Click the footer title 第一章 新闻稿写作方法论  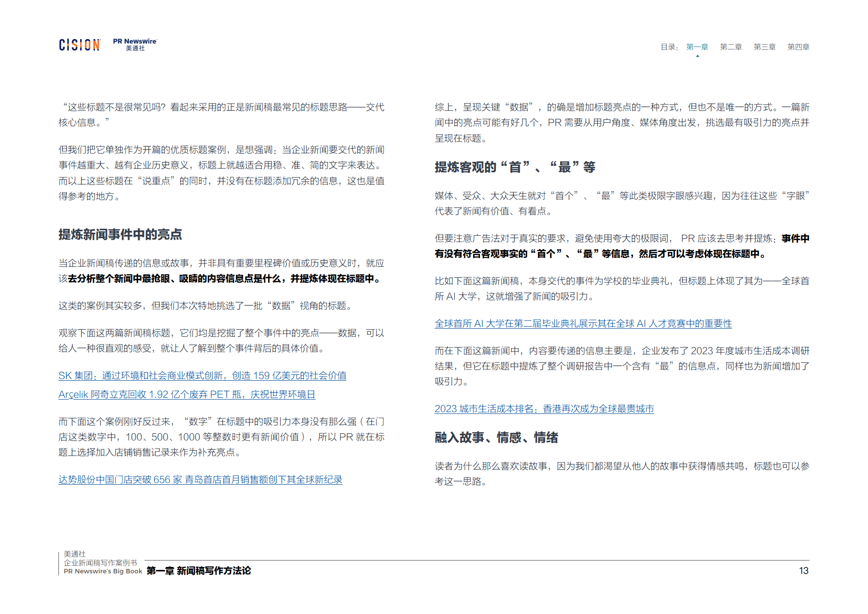coord(199,571)
